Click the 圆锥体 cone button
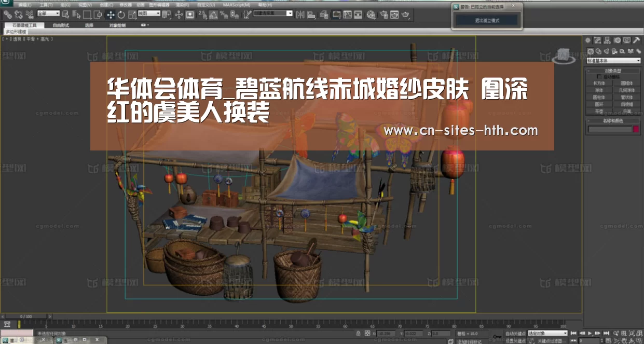Screen dimensions: 644x344 (x=626, y=82)
